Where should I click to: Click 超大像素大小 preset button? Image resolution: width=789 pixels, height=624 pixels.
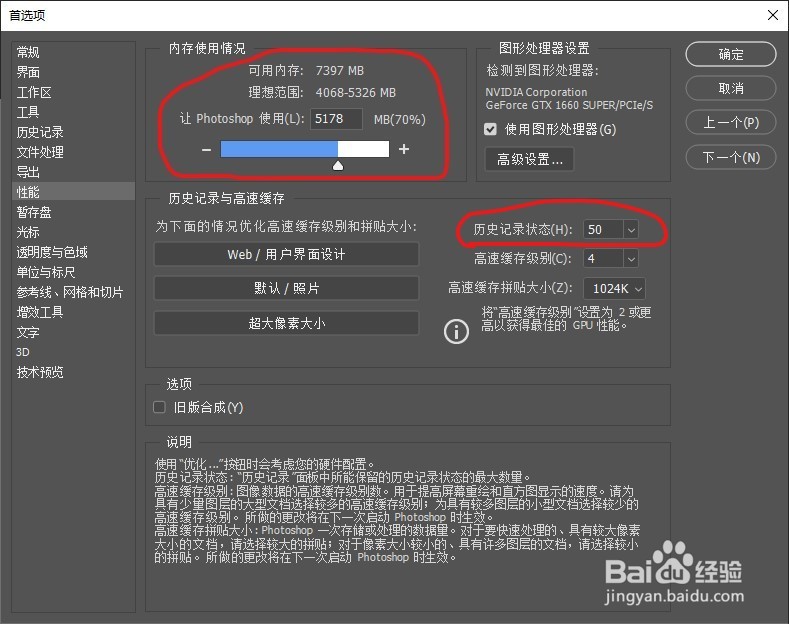coord(286,323)
